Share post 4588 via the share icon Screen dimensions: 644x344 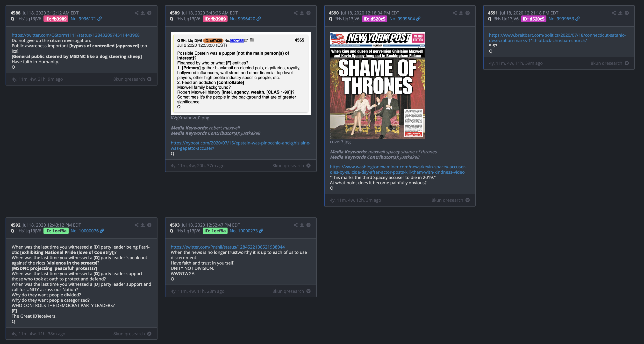(136, 13)
